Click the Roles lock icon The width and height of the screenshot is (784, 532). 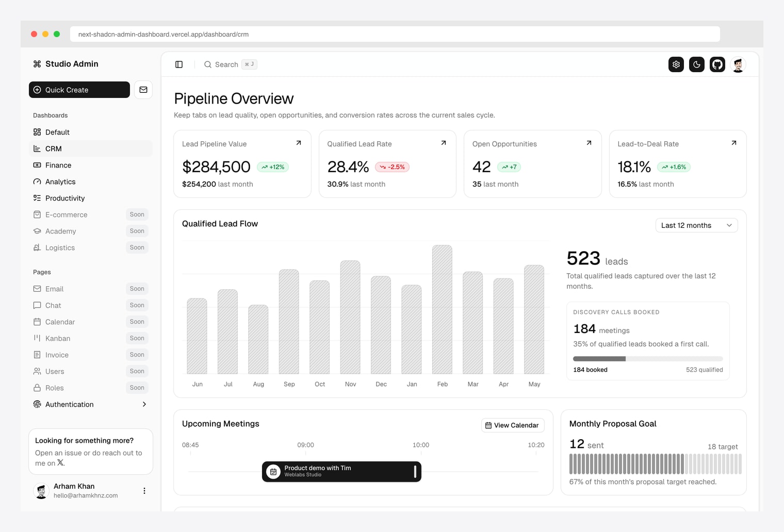[37, 388]
